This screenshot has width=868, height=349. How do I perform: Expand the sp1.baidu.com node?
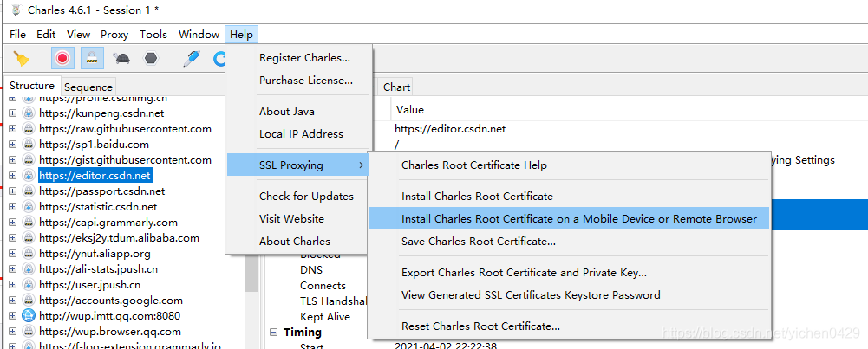click(13, 145)
